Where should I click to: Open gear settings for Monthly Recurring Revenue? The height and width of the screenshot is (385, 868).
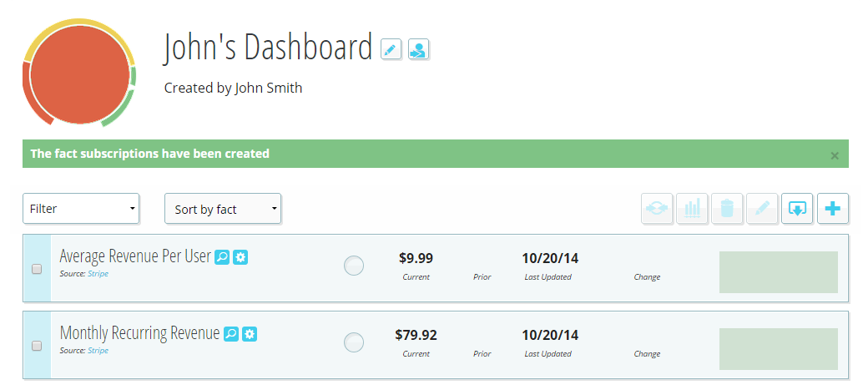coord(250,334)
